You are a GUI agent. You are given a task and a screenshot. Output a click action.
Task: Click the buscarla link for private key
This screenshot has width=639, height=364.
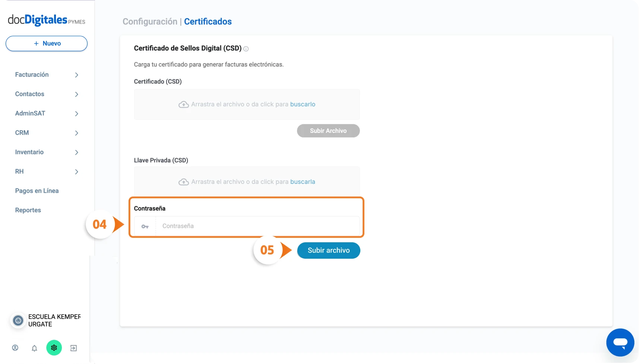click(303, 182)
